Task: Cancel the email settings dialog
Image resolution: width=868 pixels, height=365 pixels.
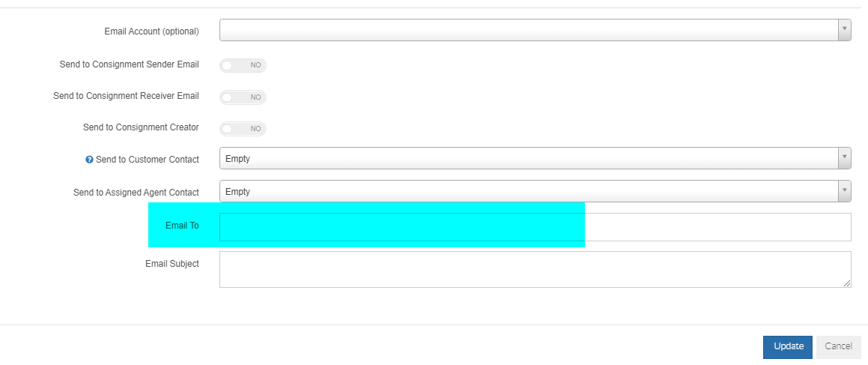Action: [x=838, y=347]
